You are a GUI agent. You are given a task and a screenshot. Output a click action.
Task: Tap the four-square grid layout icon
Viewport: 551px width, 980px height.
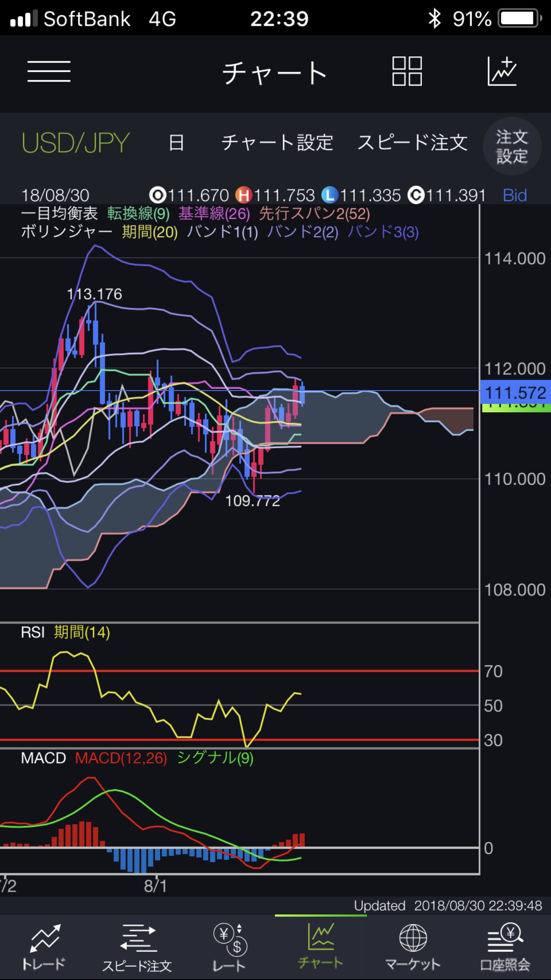pyautogui.click(x=407, y=71)
